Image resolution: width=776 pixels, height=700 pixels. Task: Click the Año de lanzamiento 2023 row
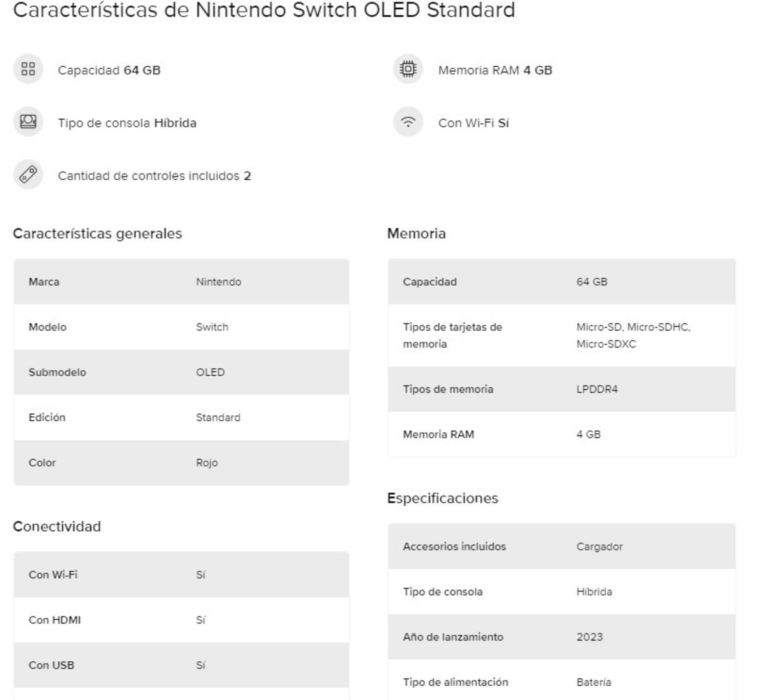point(561,637)
